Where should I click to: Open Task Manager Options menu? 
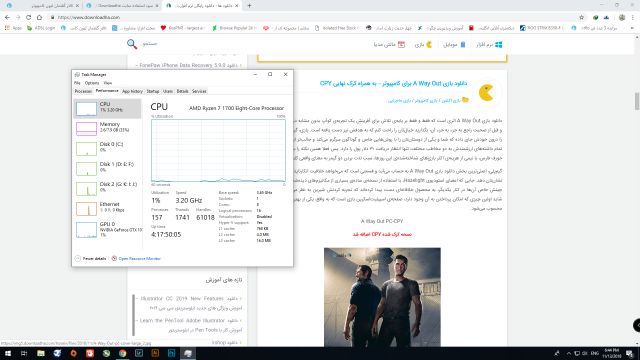(x=92, y=83)
